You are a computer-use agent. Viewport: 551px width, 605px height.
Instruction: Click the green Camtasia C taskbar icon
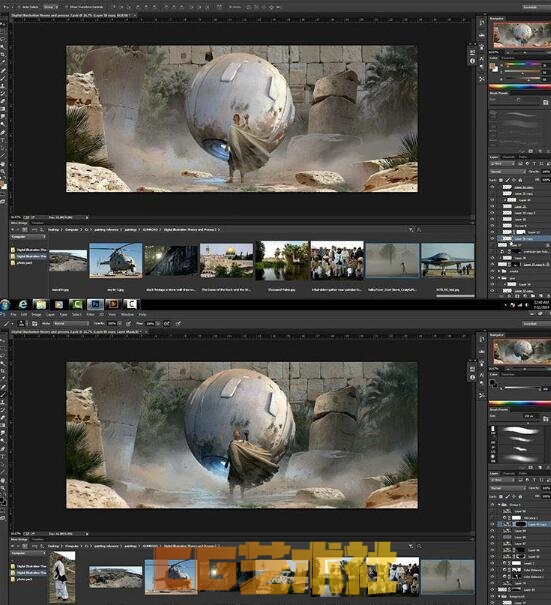(77, 304)
